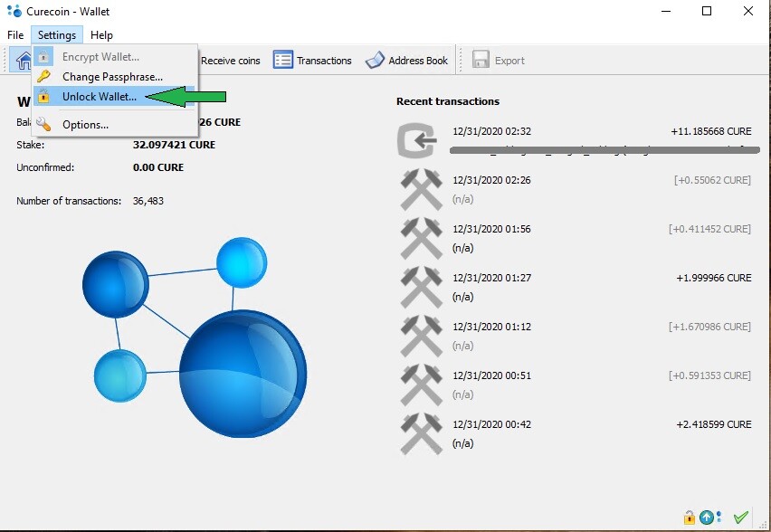The width and height of the screenshot is (771, 532).
Task: Open Options from the Settings menu
Action: 115,124
